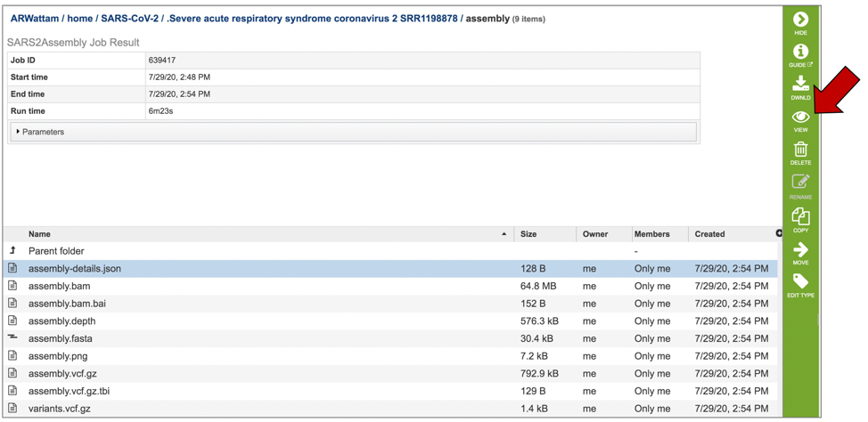Screen dimensions: 868x422
Task: Click the Copy icon in sidebar
Action: [800, 217]
